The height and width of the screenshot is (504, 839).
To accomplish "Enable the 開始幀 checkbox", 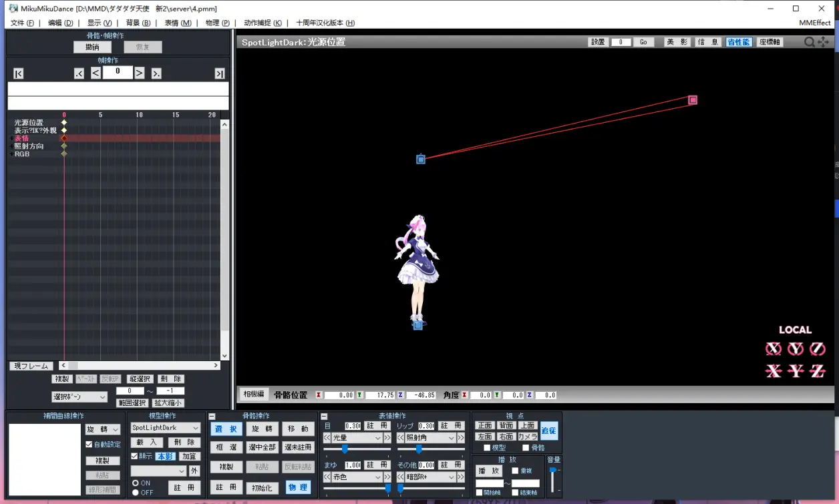I will coord(480,493).
